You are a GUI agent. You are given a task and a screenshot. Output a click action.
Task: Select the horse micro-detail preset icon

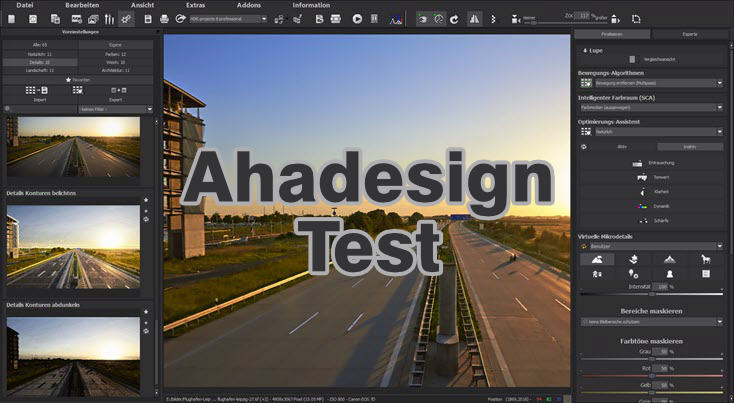coord(705,259)
